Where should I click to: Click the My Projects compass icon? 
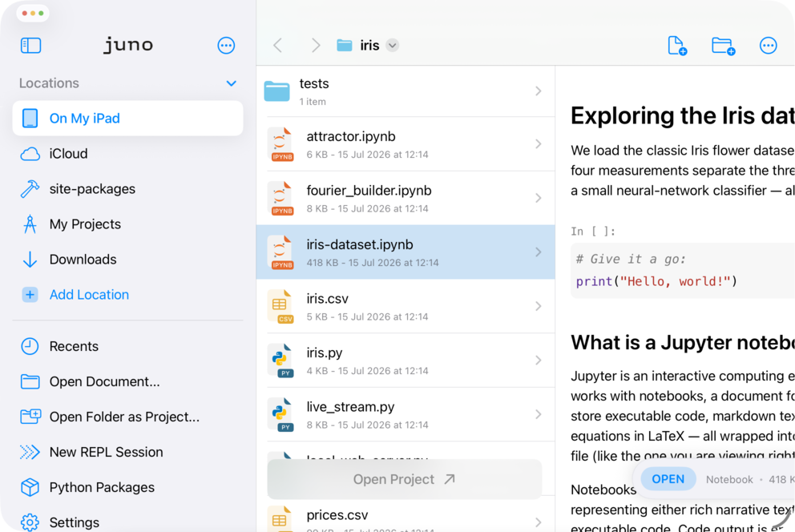tap(30, 224)
